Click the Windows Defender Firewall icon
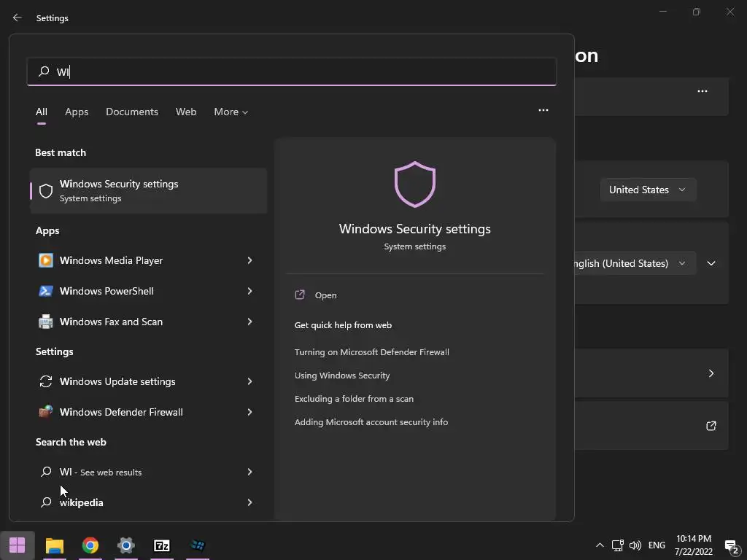Viewport: 747px width, 560px height. [46, 412]
